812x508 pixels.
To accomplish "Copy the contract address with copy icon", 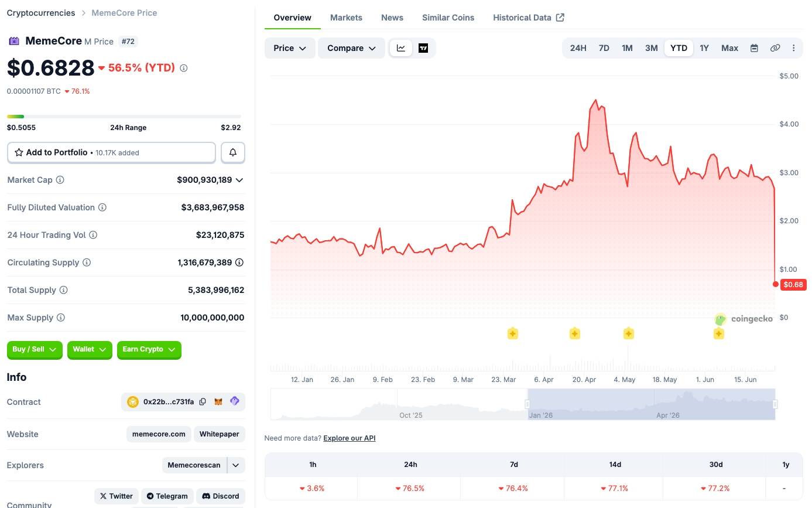I will tap(203, 402).
